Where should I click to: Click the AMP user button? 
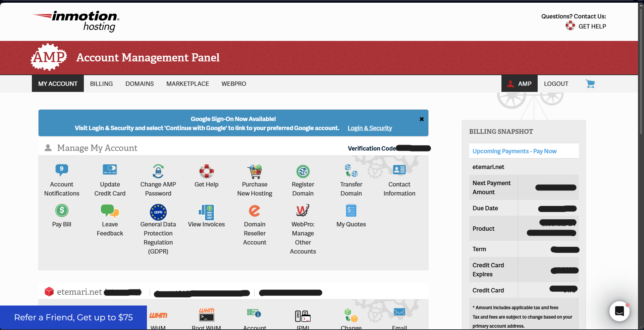(x=519, y=84)
